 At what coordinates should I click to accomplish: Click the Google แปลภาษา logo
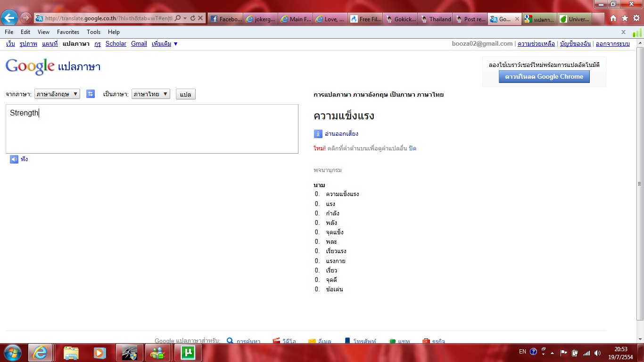coord(53,66)
